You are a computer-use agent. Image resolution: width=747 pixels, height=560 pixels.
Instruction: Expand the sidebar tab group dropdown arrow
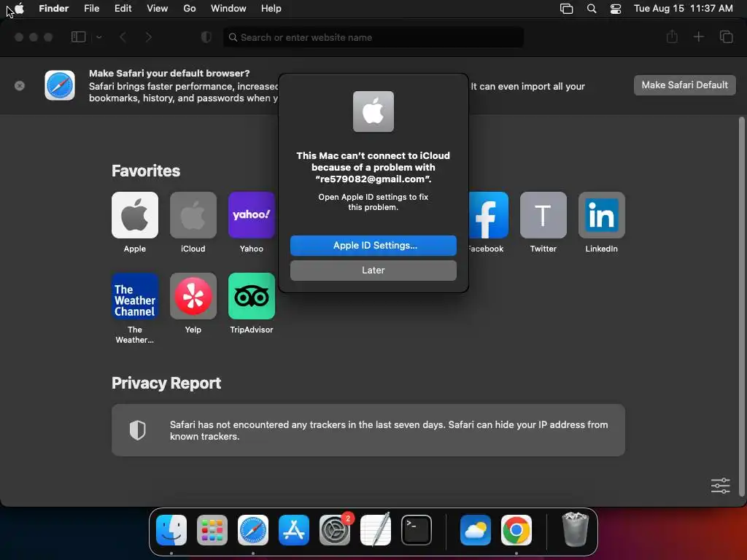point(98,37)
